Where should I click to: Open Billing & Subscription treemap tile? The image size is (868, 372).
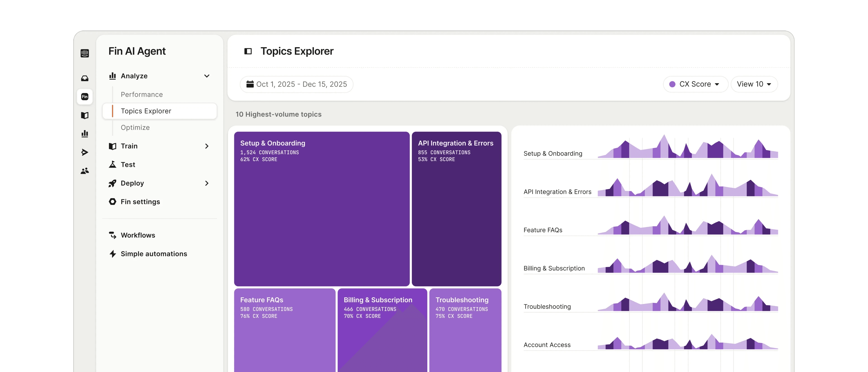coord(382,330)
